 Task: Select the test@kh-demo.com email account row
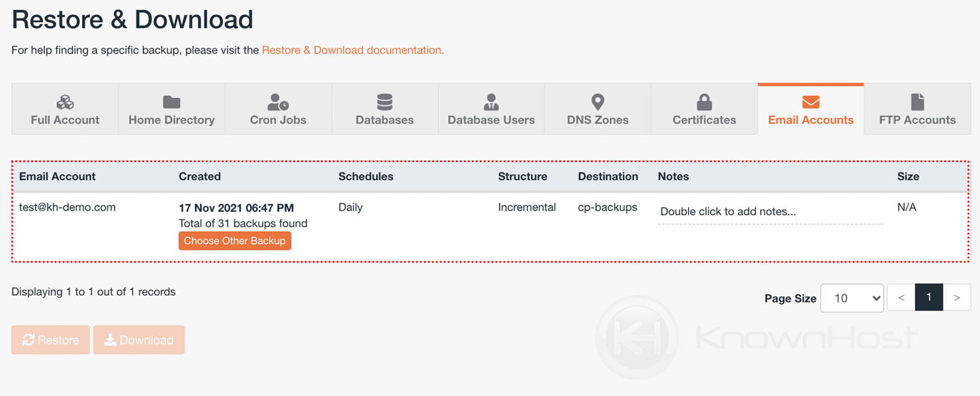point(67,207)
